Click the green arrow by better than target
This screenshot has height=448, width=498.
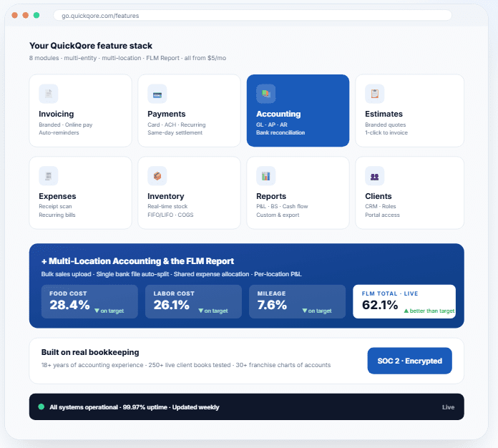pyautogui.click(x=406, y=311)
